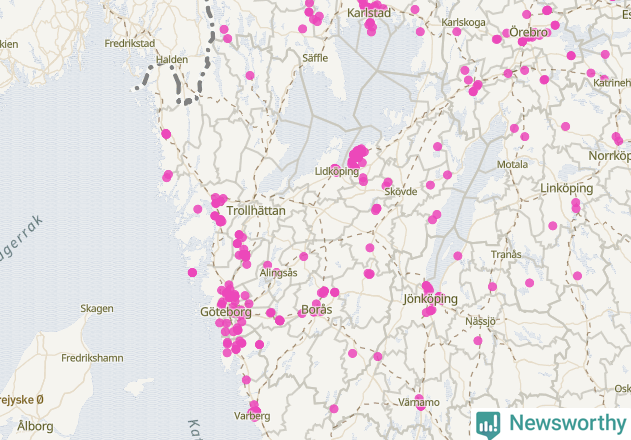Viewport: 631px width, 440px height.
Task: Select the Borås city label
Action: (x=317, y=310)
